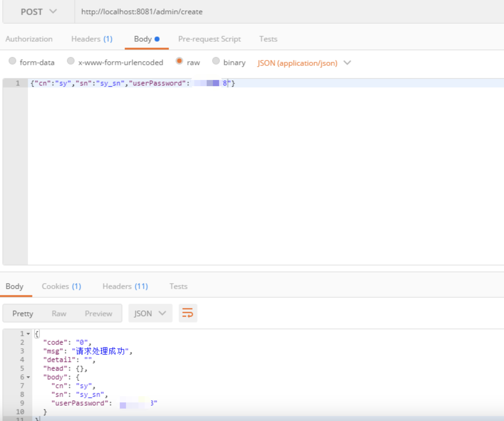Viewport: 504px width, 421px height.
Task: Open the request Headers (1) tab
Action: 92,39
